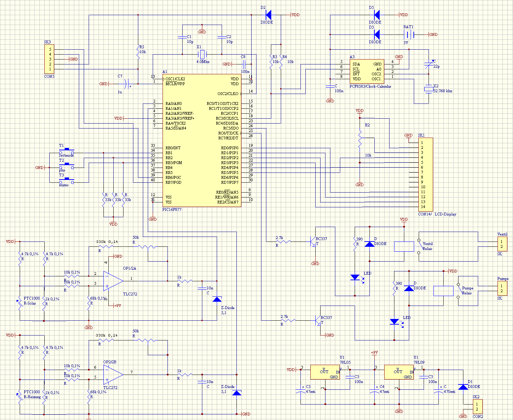Click the "RE2/CS/AN7" pin label

pos(228,202)
